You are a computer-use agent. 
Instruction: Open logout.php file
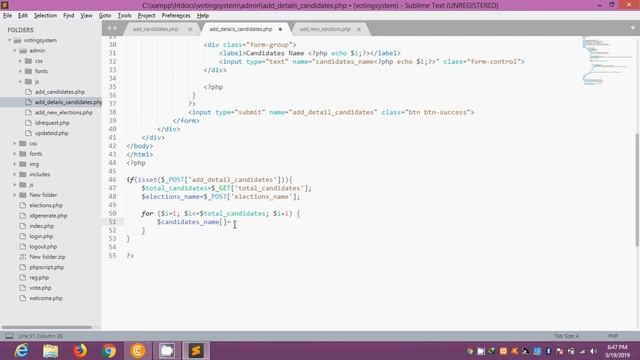tap(43, 247)
